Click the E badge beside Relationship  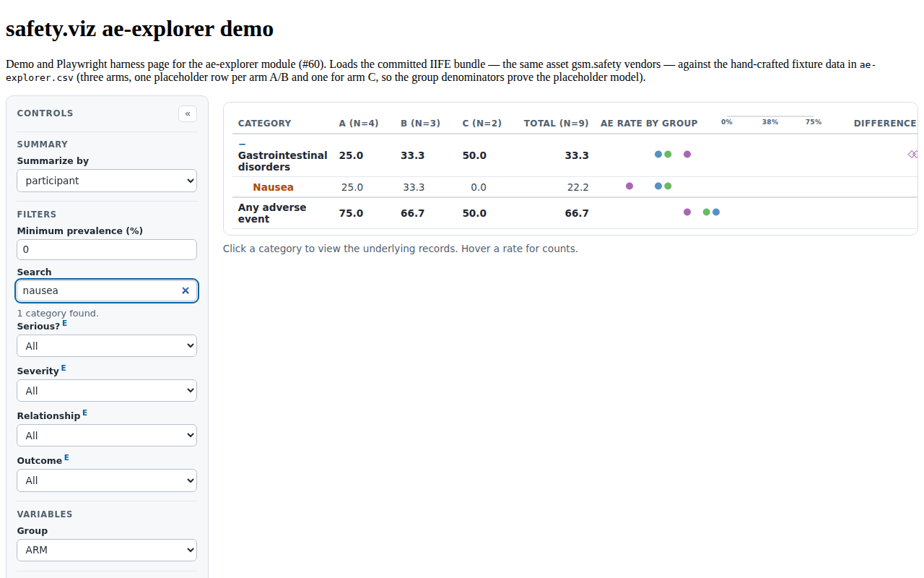pos(85,413)
